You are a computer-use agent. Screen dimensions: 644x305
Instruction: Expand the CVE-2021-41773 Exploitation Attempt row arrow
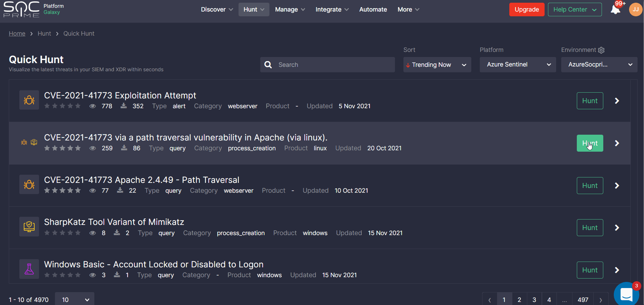click(x=617, y=101)
